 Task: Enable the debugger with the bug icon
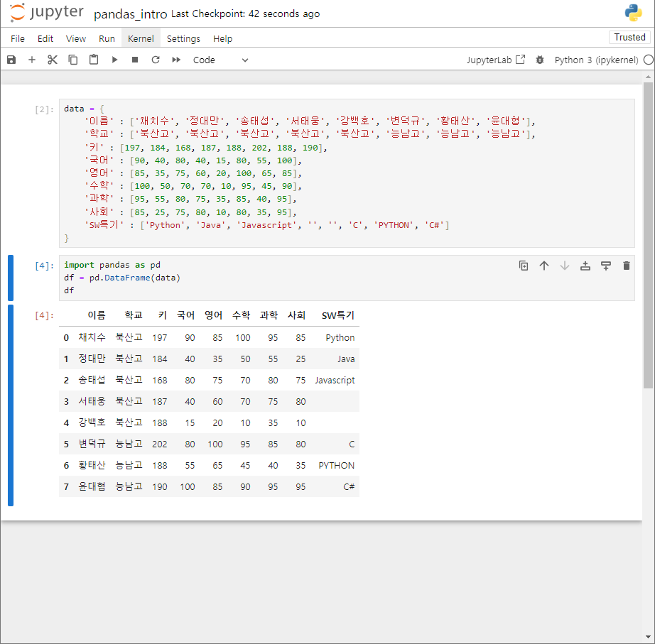click(x=540, y=60)
